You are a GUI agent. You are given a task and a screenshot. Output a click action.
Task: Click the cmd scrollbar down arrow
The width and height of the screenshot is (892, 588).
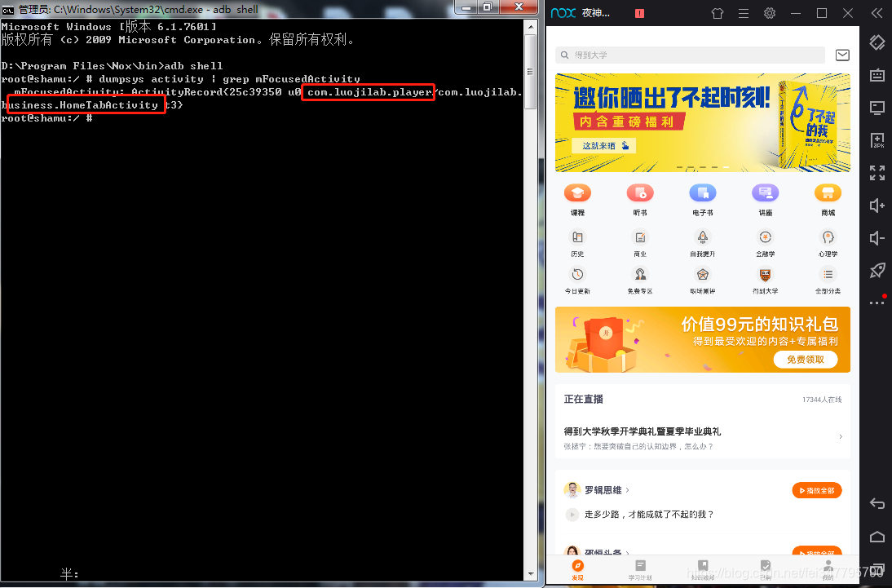pos(530,574)
